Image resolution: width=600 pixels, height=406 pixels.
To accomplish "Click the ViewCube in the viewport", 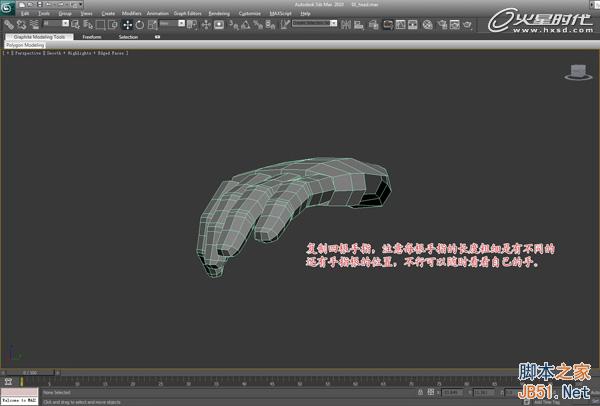I will [578, 72].
